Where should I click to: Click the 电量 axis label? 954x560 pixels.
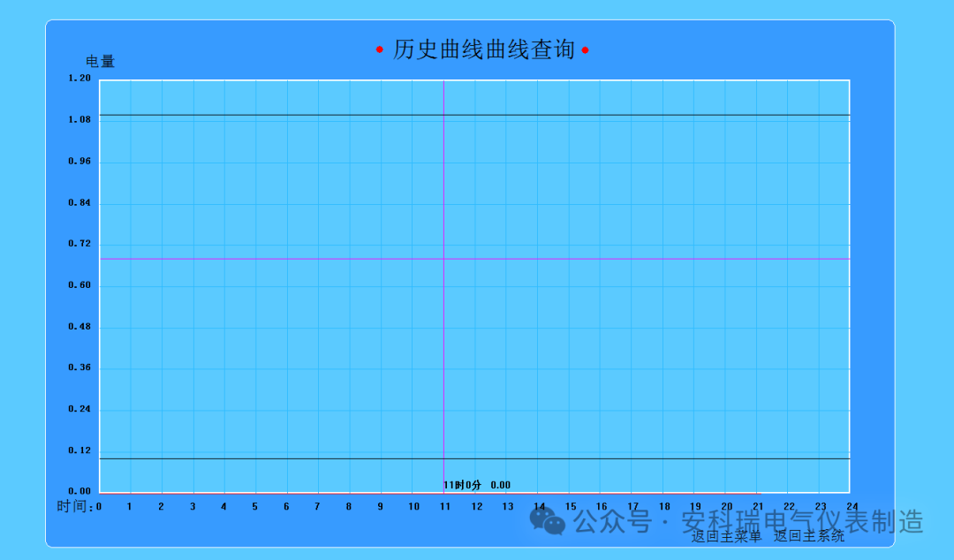click(101, 62)
